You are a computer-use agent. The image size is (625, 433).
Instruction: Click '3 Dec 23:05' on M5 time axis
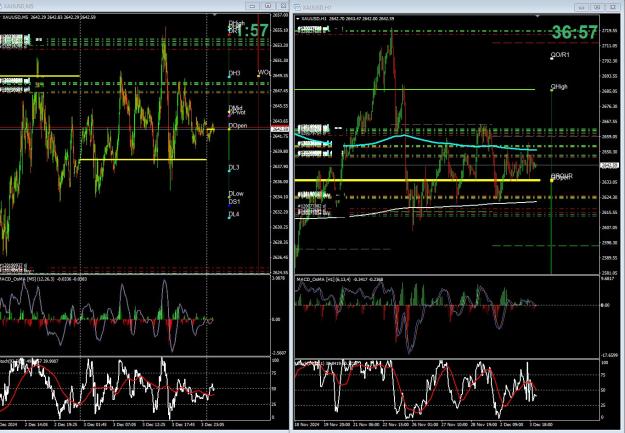(213, 425)
